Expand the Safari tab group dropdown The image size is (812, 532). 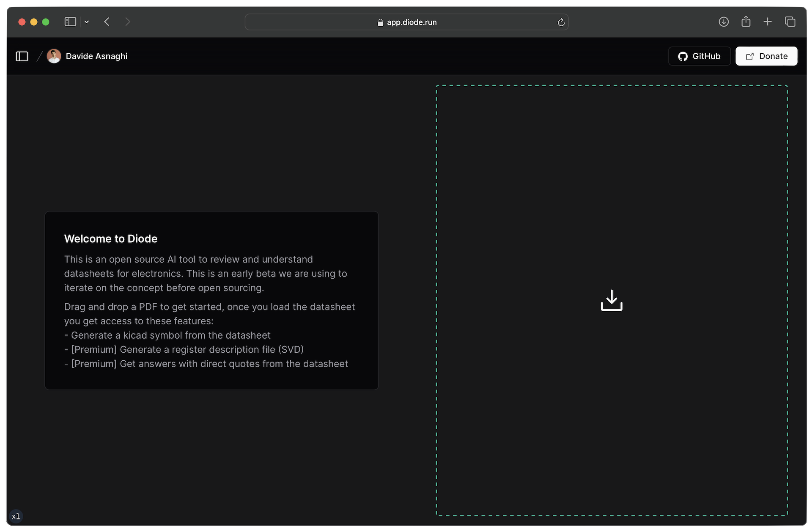point(87,22)
